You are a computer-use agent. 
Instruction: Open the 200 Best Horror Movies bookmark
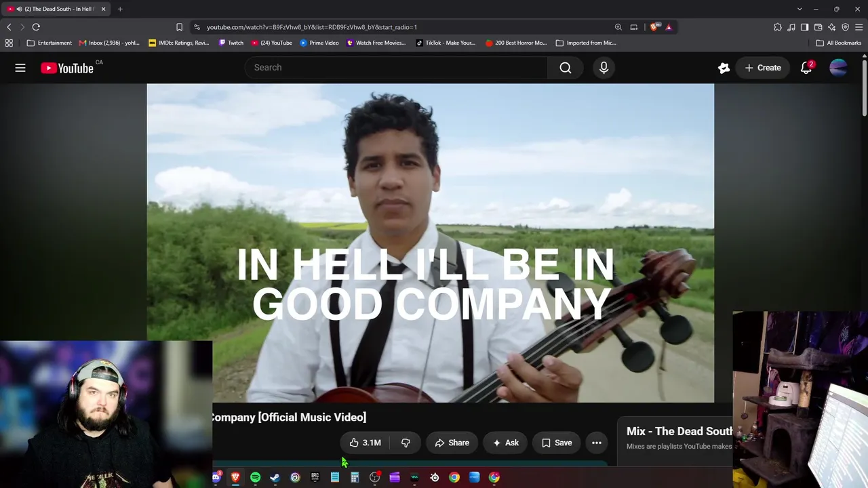(x=516, y=43)
